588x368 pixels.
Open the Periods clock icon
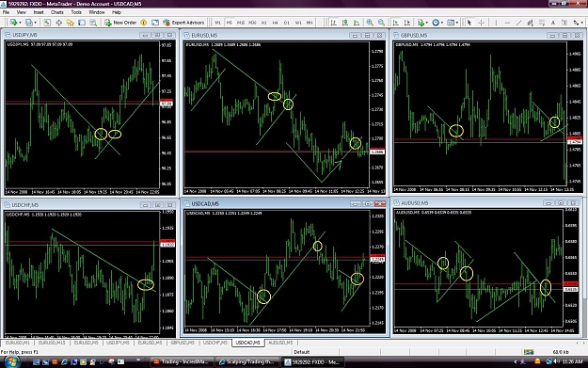point(436,23)
